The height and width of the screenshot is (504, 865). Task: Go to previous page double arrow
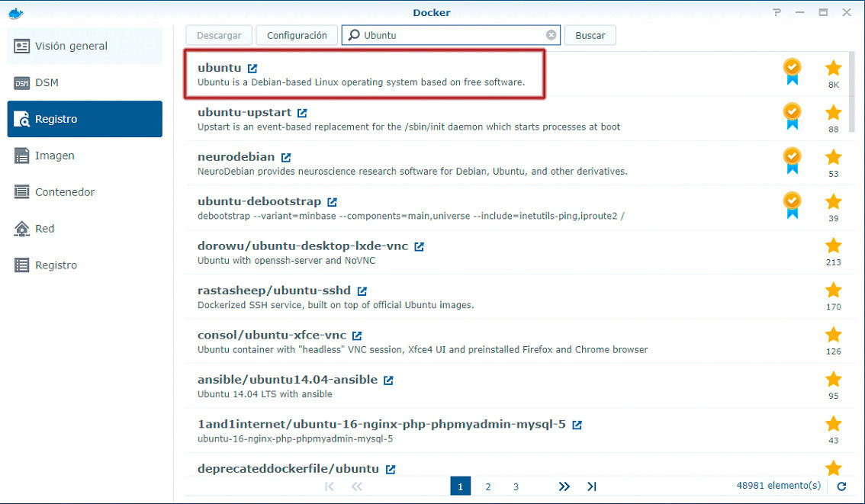tap(357, 486)
